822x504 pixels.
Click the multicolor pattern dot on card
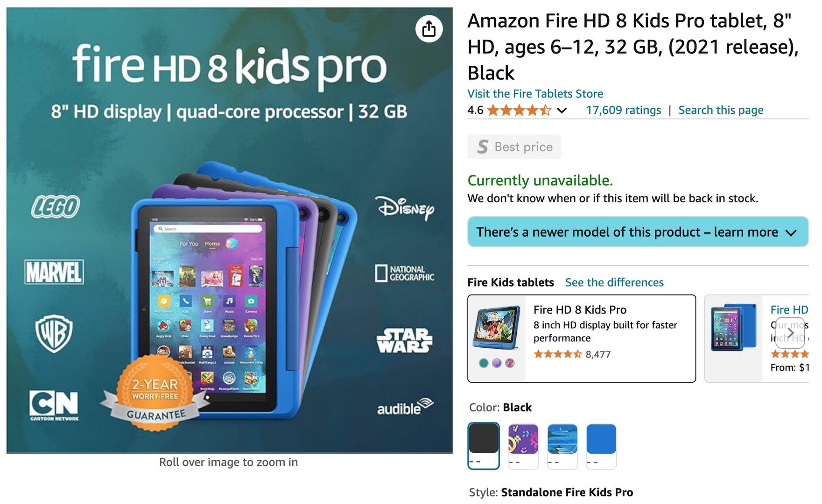pyautogui.click(x=510, y=363)
